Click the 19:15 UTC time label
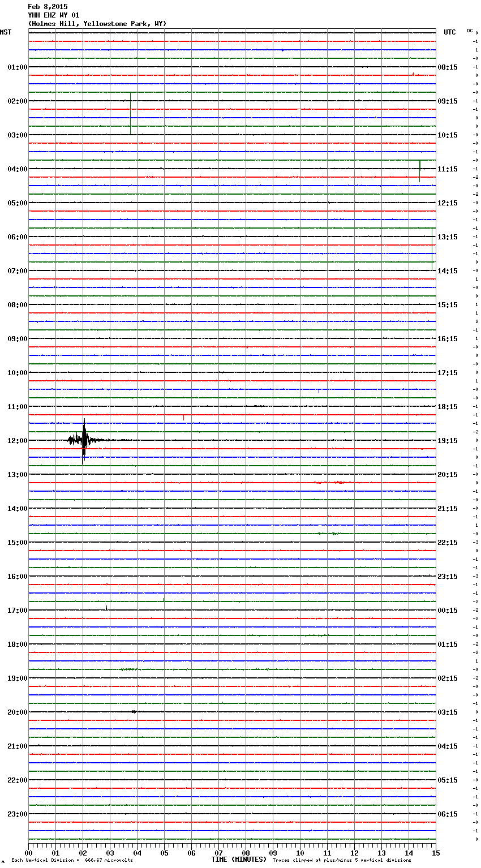The image size is (481, 868). pos(448,441)
